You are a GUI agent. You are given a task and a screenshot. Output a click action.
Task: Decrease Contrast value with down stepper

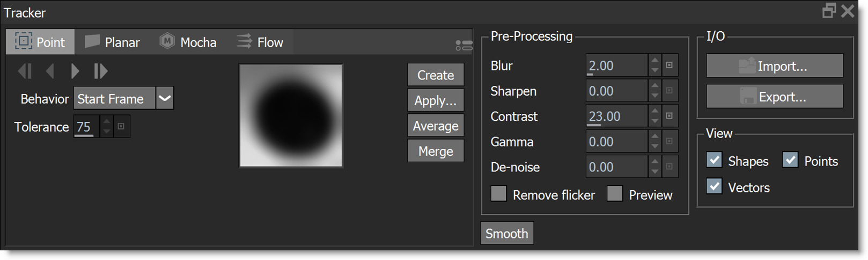tap(655, 121)
